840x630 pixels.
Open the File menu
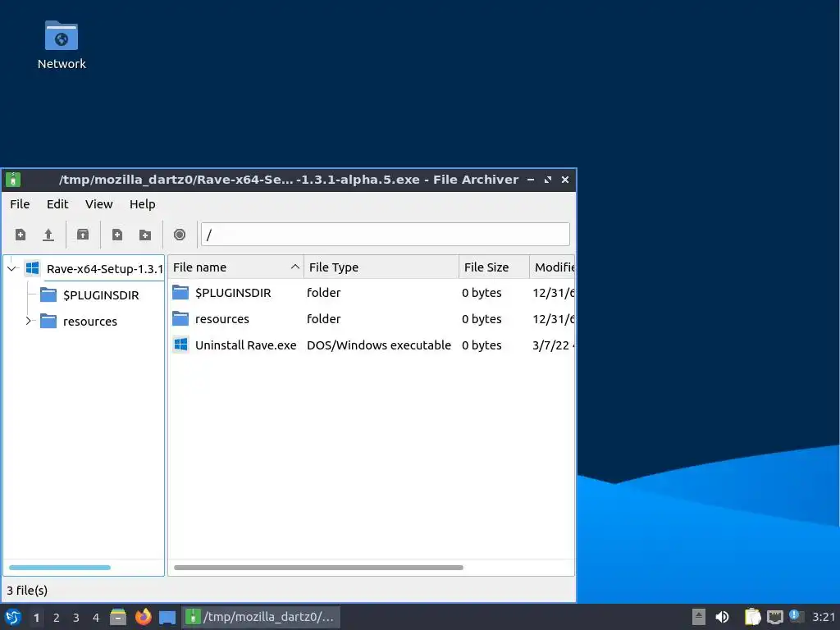point(20,204)
